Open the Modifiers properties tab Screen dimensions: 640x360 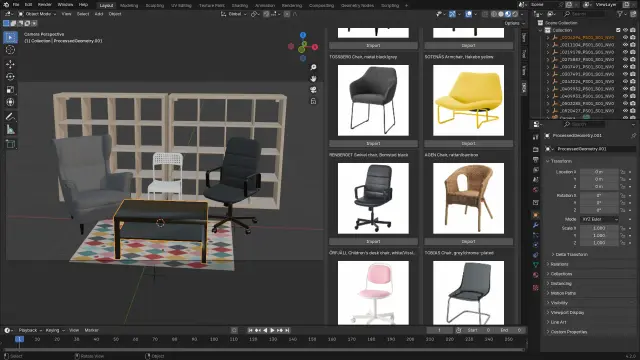point(536,225)
